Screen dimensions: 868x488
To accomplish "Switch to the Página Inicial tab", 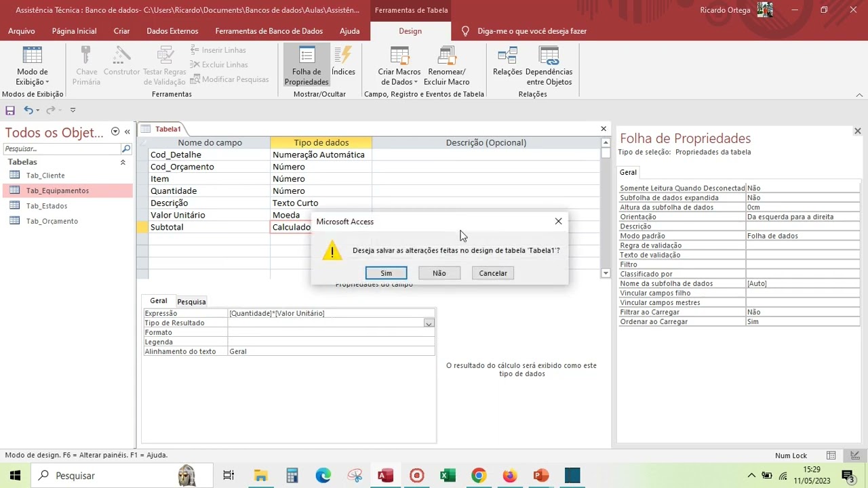I will click(74, 31).
